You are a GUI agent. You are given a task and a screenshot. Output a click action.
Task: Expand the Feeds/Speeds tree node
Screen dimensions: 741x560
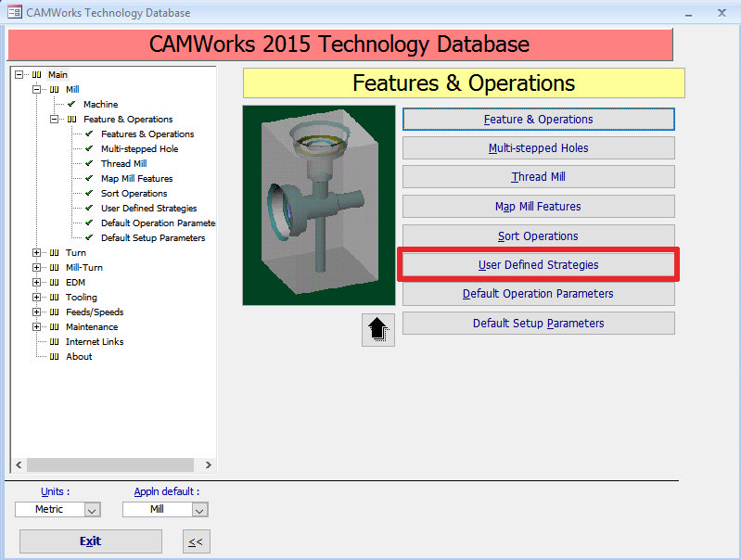[x=37, y=312]
